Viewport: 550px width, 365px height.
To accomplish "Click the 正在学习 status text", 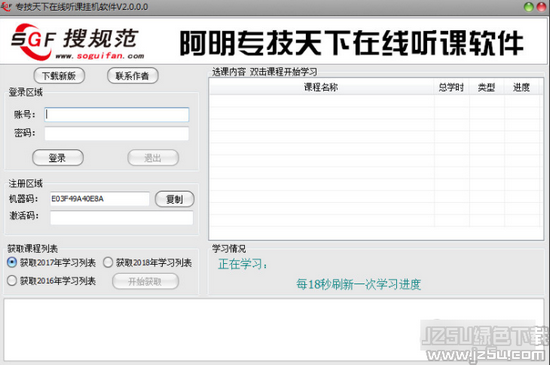I will (x=243, y=264).
